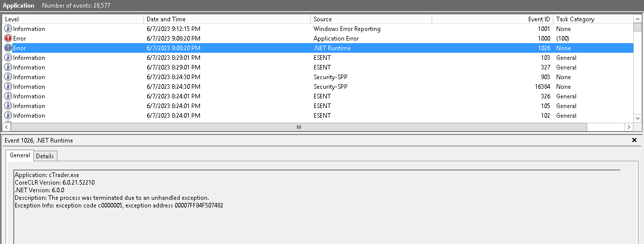Screen dimensions: 644x244
Task: Close the Event 1026 details pane
Action: [x=634, y=140]
